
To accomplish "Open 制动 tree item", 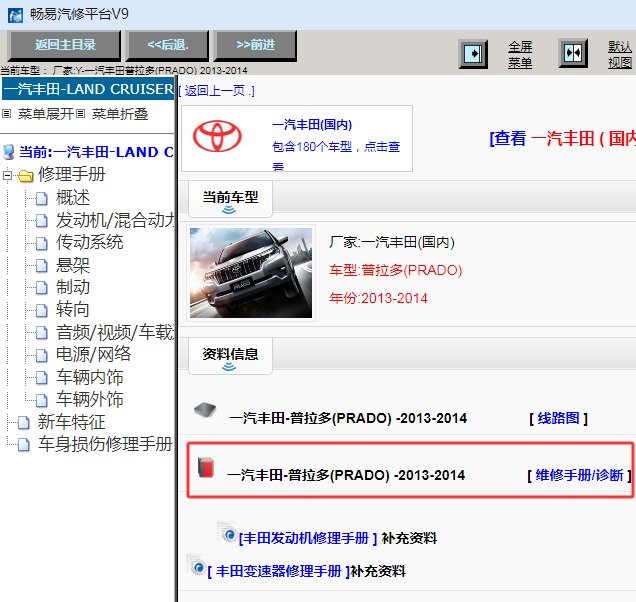I will [x=73, y=287].
